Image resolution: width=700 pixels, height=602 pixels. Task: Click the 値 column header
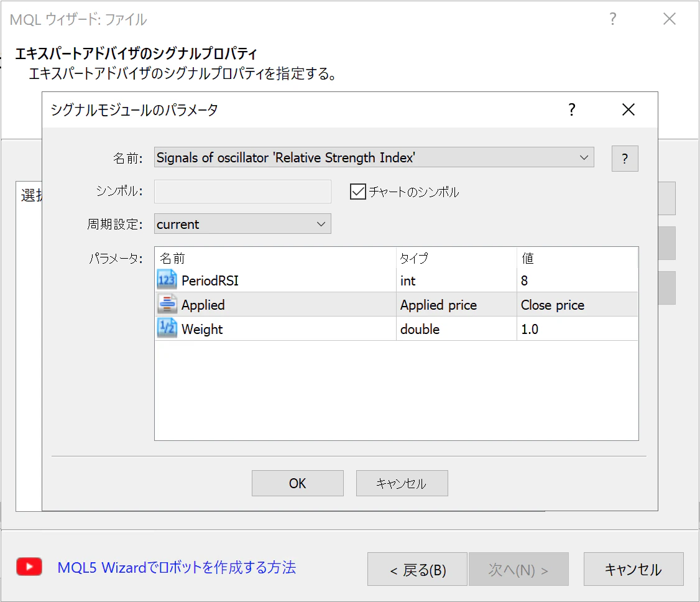point(578,257)
